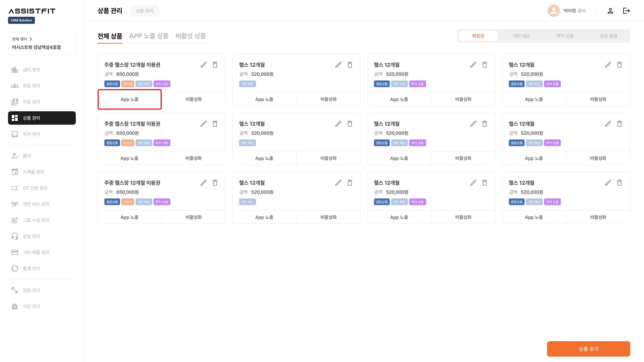The width and height of the screenshot is (644, 362).
Task: Click the 상품 관리 breadcrumb chip
Action: pos(144,11)
